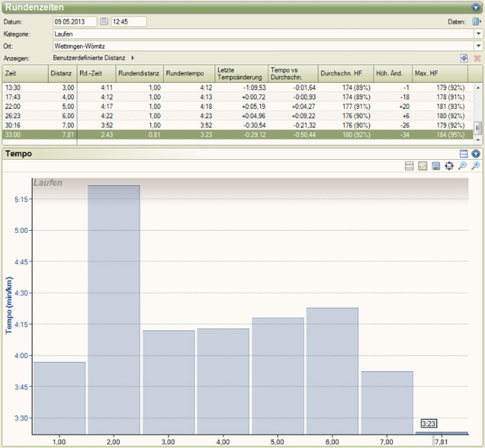Click the zoom in magnifier icon
This screenshot has height=448, width=485.
click(x=475, y=166)
